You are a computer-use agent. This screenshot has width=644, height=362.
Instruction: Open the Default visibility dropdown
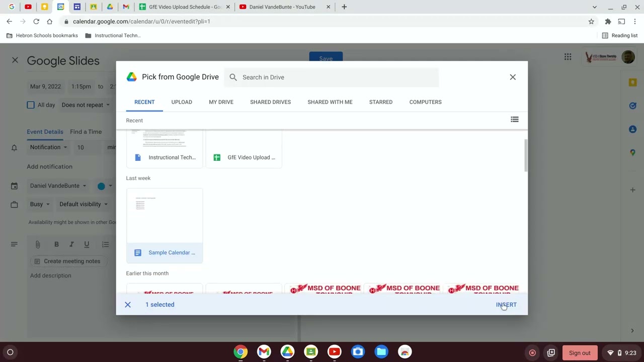(83, 204)
